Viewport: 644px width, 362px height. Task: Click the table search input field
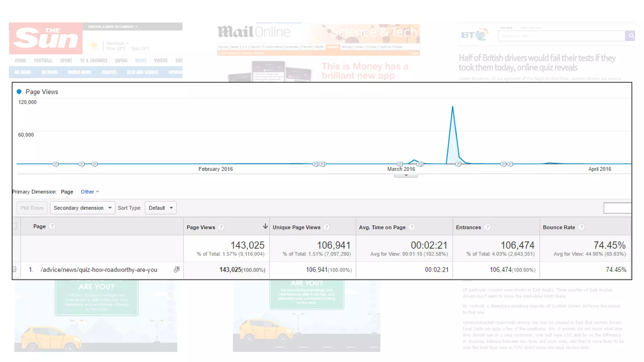[617, 208]
